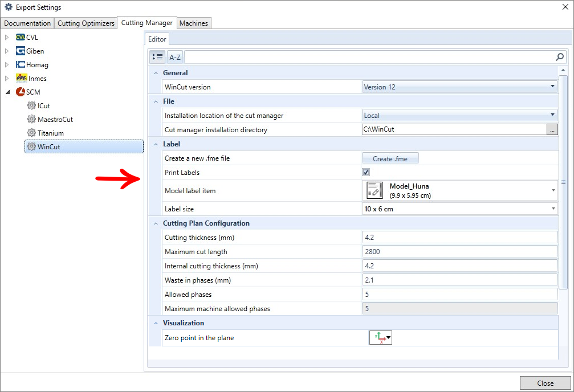Click the gear icon beside WinCut

tap(32, 147)
